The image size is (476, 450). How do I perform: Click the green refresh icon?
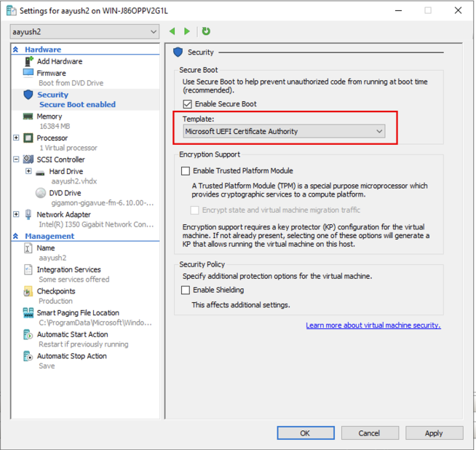(x=206, y=31)
